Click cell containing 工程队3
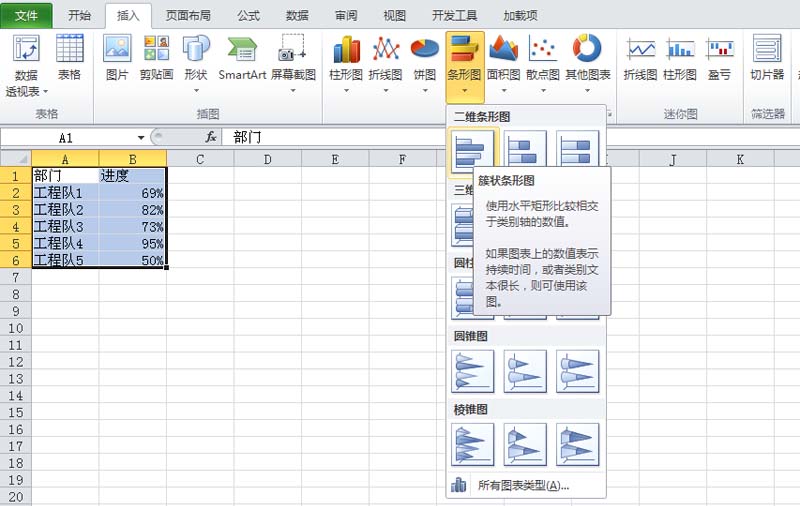Screen dimensions: 800x506 click(x=65, y=226)
